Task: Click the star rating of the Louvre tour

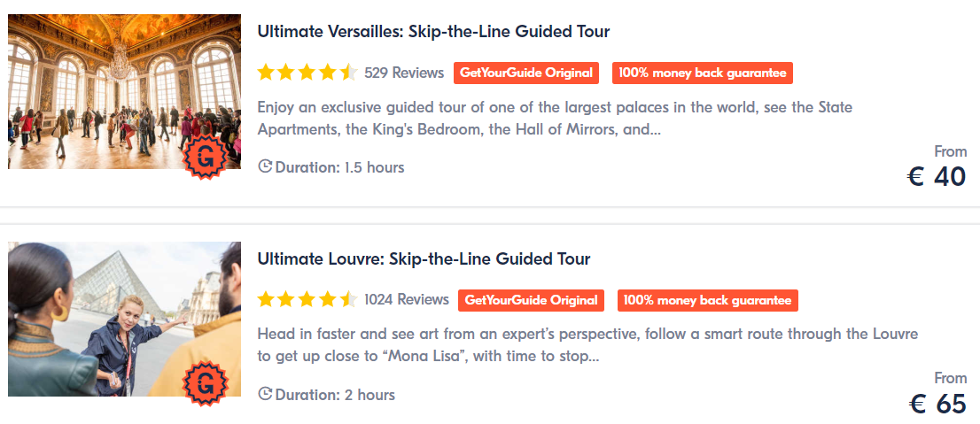Action: [x=307, y=300]
